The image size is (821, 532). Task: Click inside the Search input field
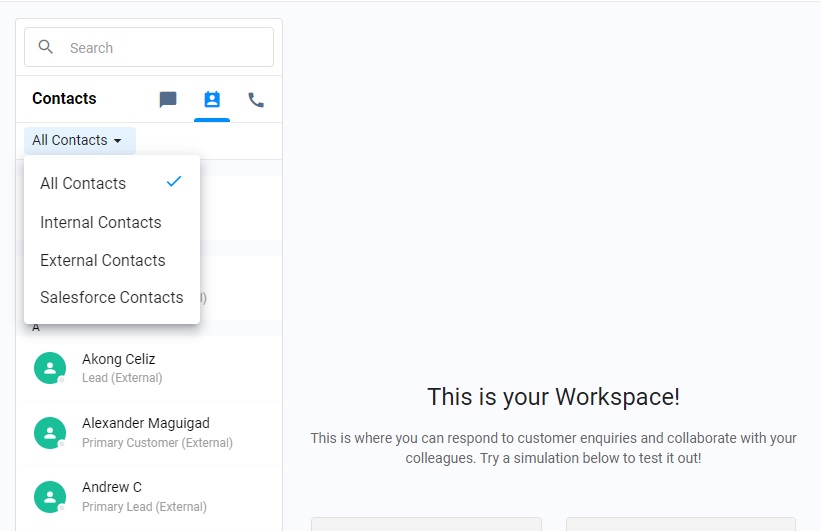[149, 47]
